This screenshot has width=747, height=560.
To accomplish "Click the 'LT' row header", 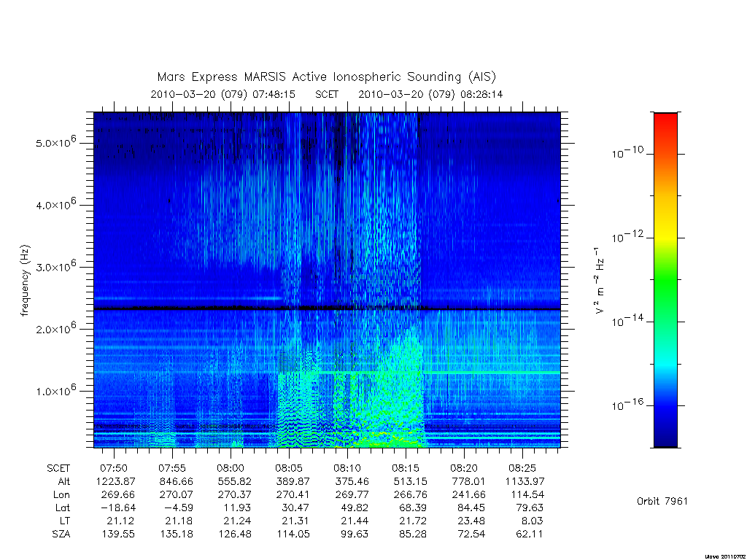I will (x=65, y=521).
